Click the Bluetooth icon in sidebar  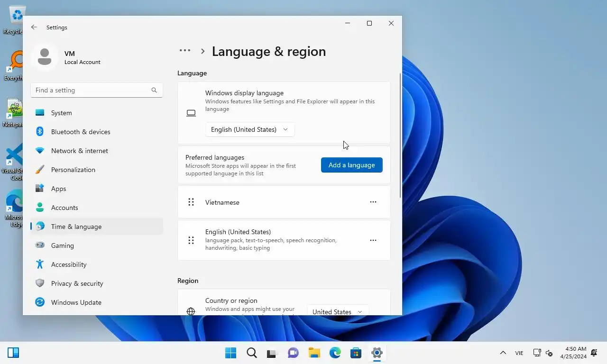(40, 132)
